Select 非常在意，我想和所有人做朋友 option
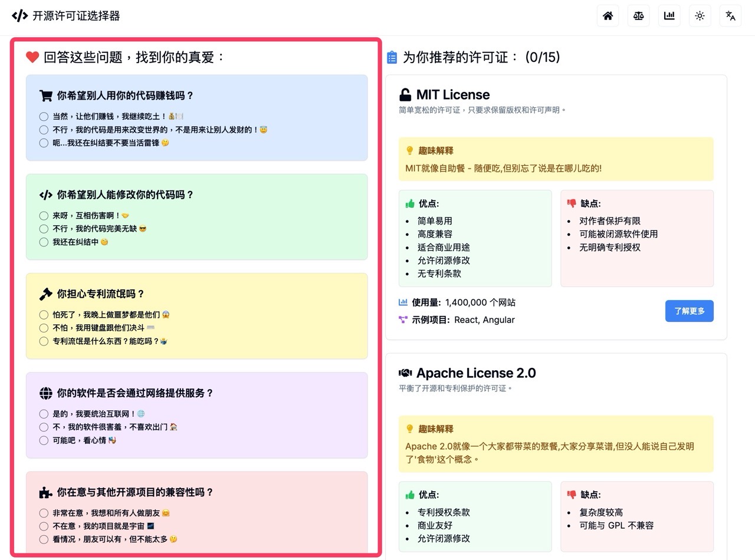755x560 pixels. pyautogui.click(x=44, y=513)
